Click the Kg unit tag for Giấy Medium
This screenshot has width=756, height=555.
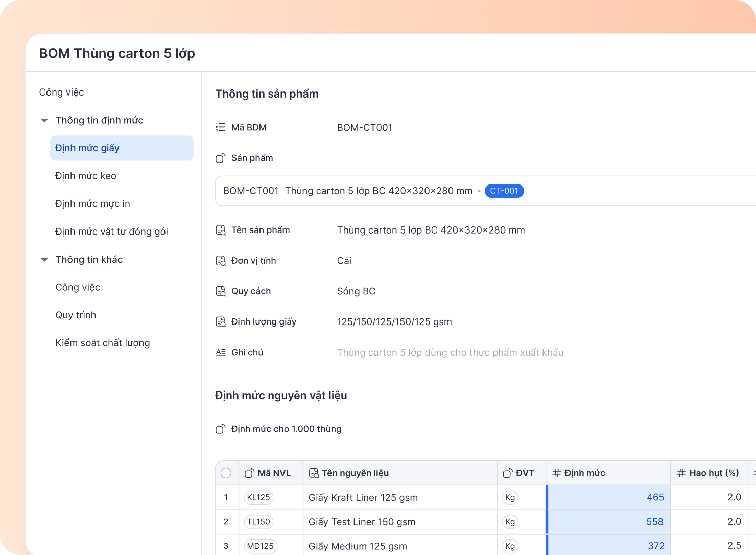tap(510, 546)
